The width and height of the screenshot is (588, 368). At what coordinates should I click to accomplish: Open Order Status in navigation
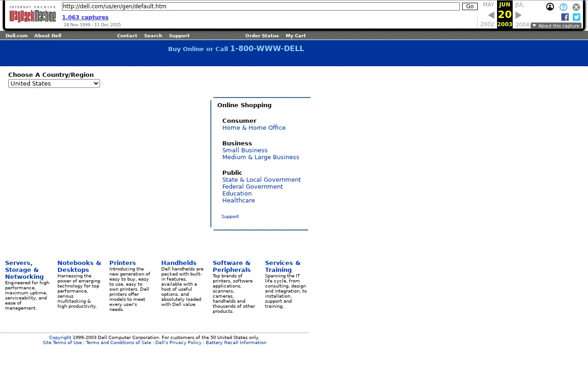(262, 35)
